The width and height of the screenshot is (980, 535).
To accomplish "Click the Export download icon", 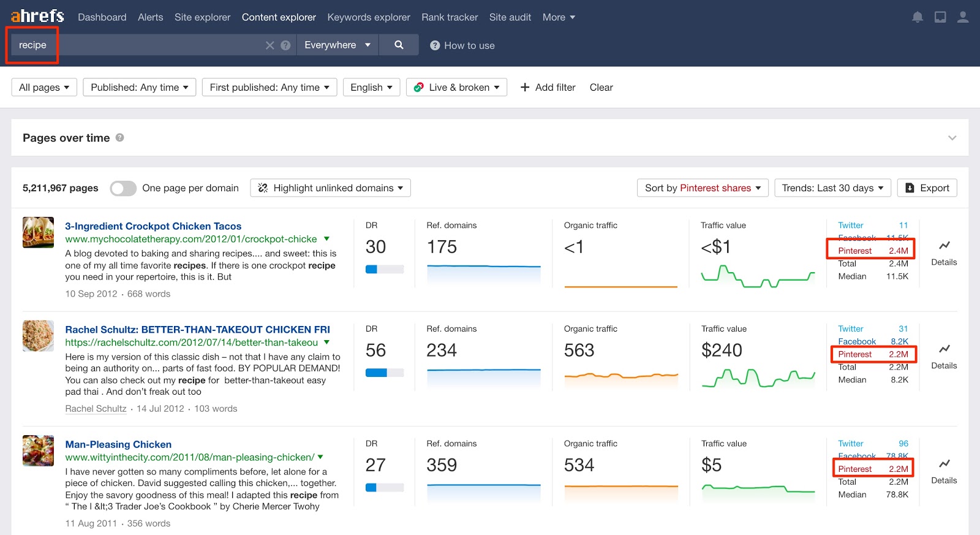I will coord(910,188).
